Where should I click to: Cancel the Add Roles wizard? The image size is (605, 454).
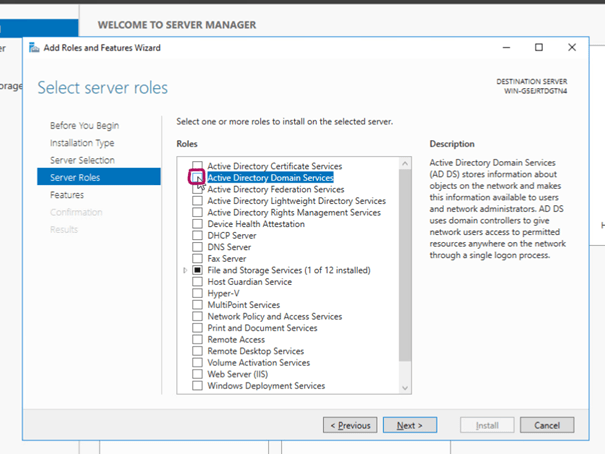(x=547, y=425)
